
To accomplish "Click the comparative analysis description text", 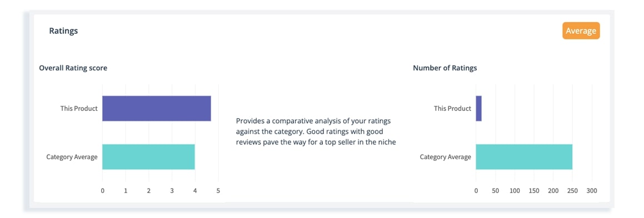I will [x=316, y=132].
